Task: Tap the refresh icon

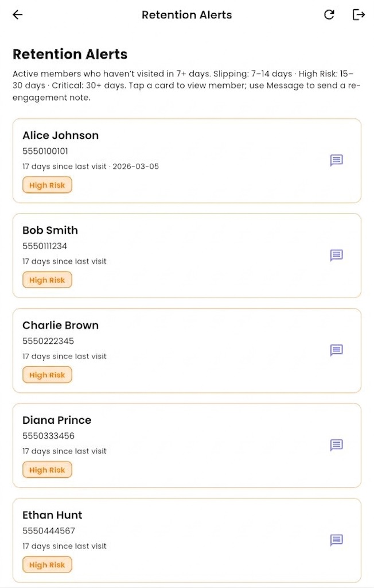Action: click(x=329, y=14)
